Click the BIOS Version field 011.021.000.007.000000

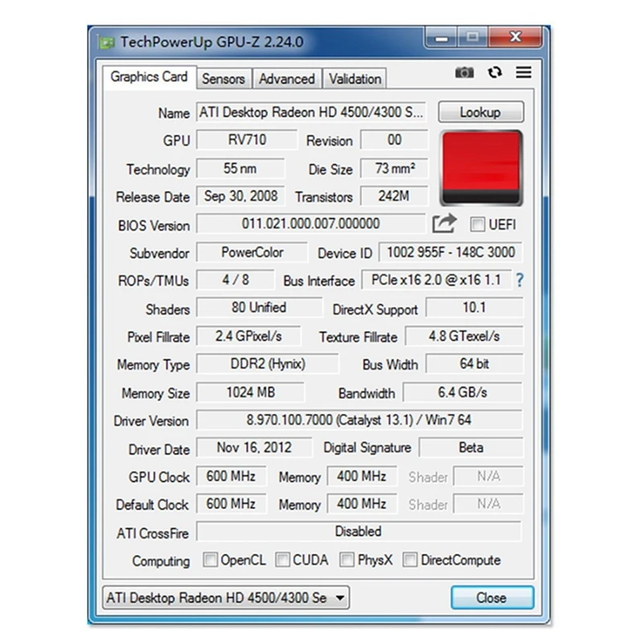click(311, 224)
